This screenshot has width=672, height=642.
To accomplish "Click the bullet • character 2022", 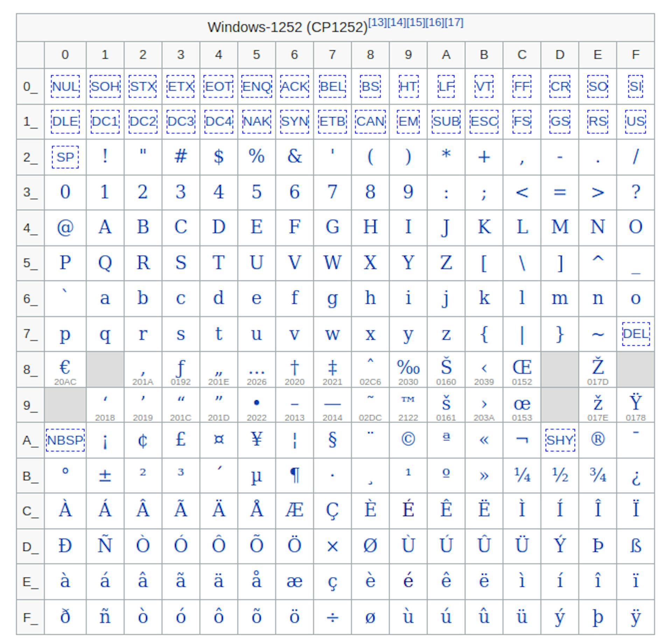I will [x=257, y=403].
